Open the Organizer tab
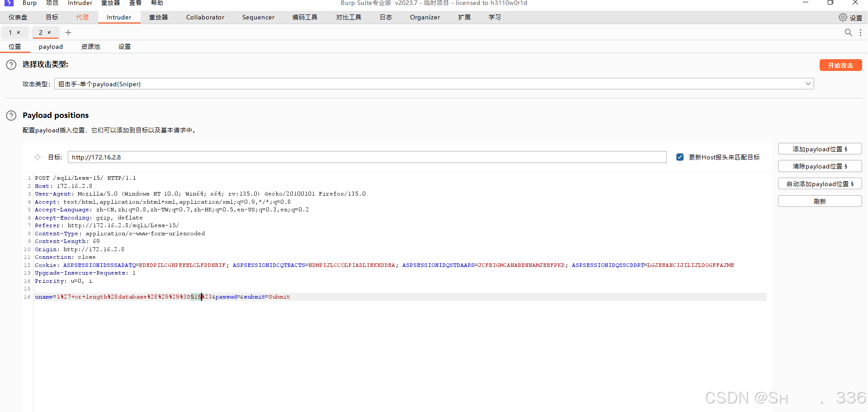This screenshot has width=868, height=412. [425, 17]
